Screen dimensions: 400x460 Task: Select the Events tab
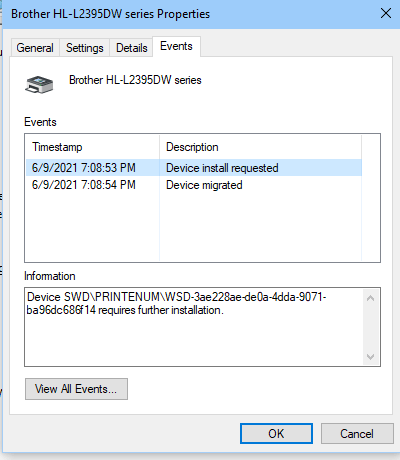pyautogui.click(x=176, y=46)
